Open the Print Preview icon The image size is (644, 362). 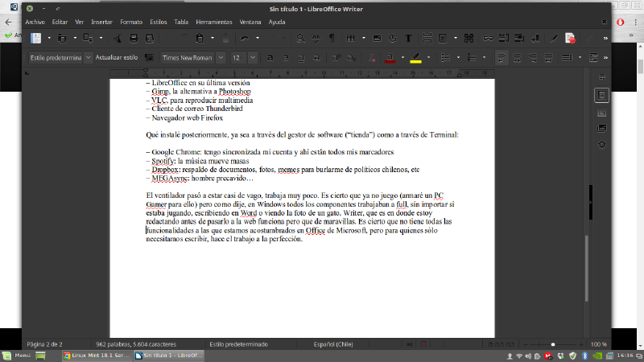pyautogui.click(x=150, y=38)
